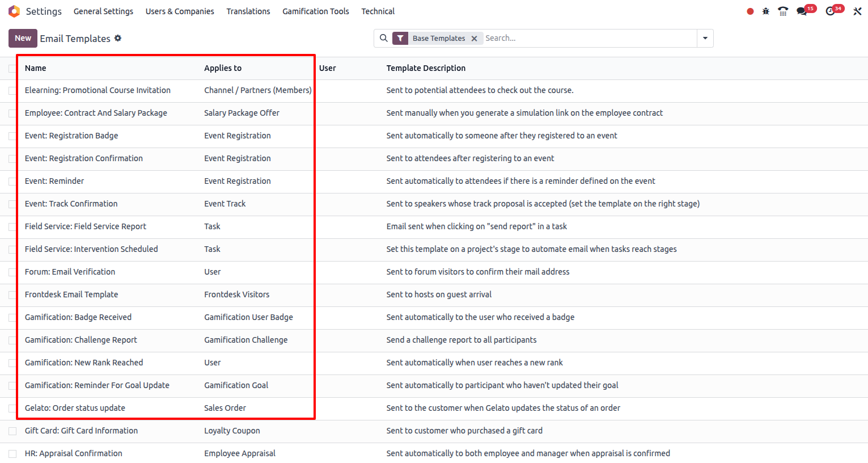Click description 'Sent to forum visitors to confirm their mail address'
Image resolution: width=868 pixels, height=463 pixels.
(478, 272)
